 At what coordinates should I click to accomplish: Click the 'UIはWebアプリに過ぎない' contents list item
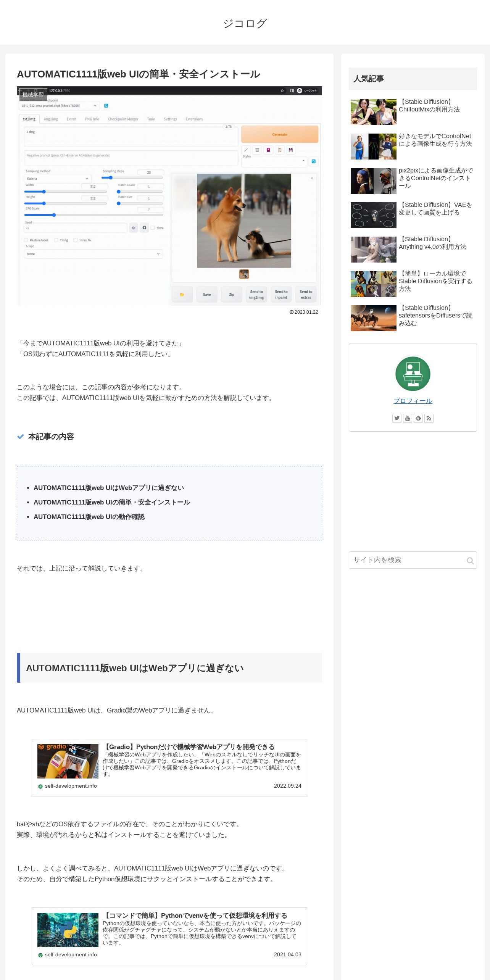tap(109, 488)
